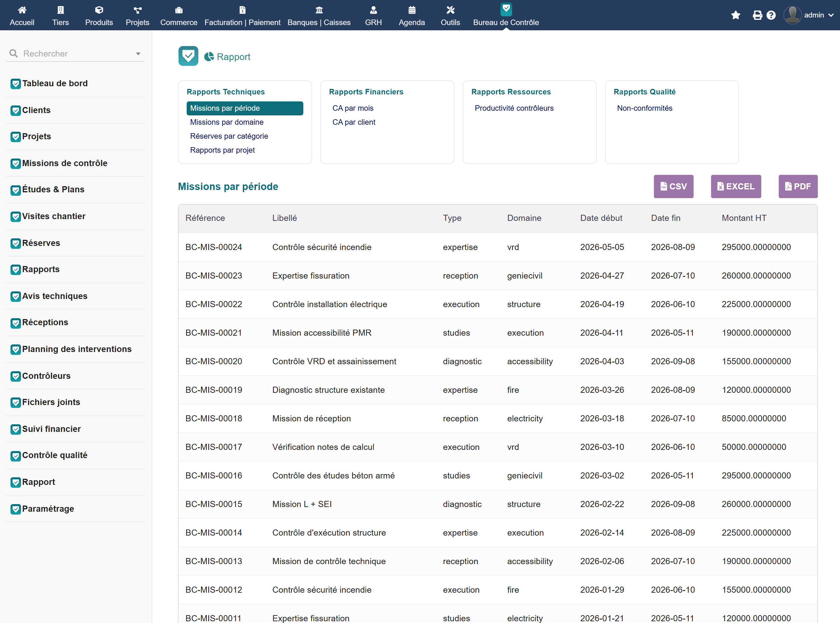This screenshot has height=623, width=840.
Task: Open the Outils tools menu icon
Action: pos(450,10)
